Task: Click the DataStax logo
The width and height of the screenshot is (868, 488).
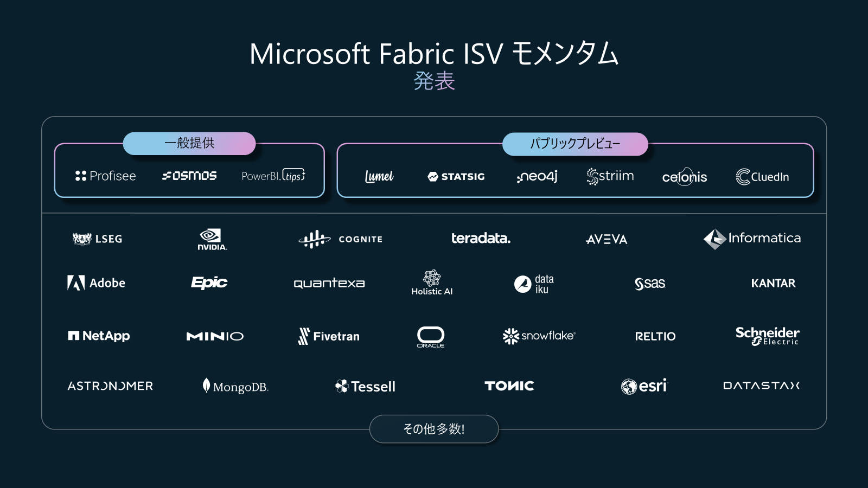Action: tap(762, 386)
